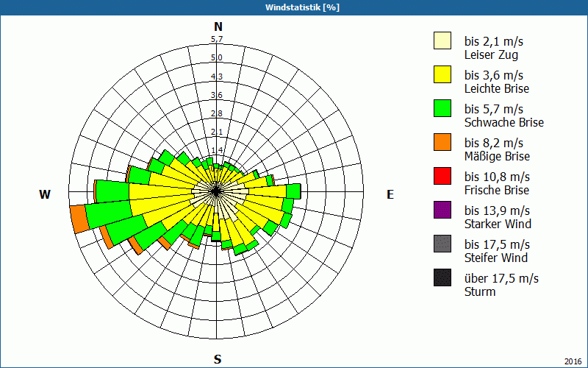Click the S compass label at bottom
The image size is (588, 368).
point(218,359)
